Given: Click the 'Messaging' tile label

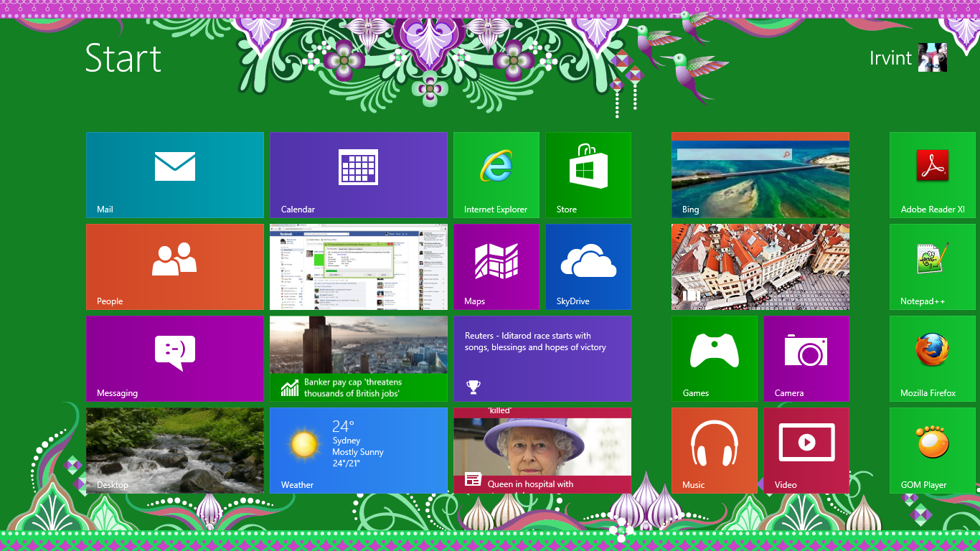Looking at the screenshot, I should pyautogui.click(x=117, y=393).
